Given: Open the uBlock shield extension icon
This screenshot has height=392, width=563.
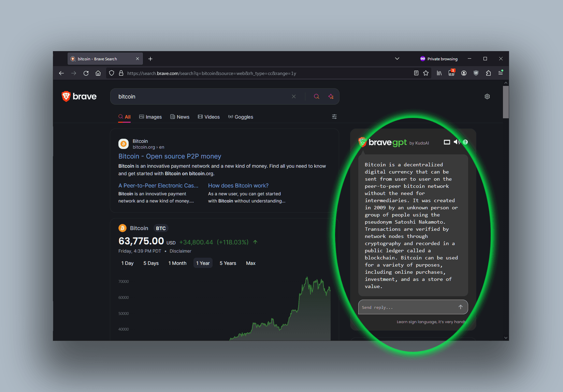Looking at the screenshot, I should click(x=476, y=73).
